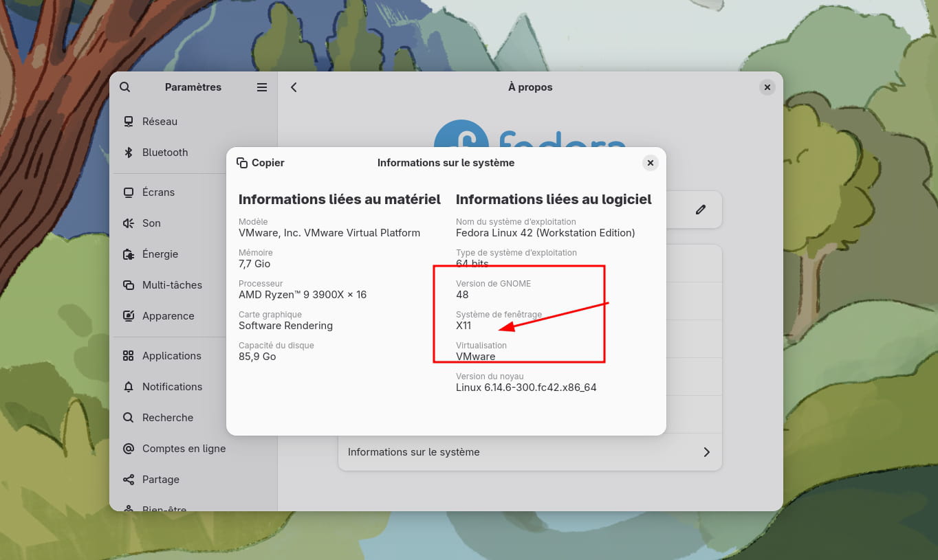The width and height of the screenshot is (938, 560).
Task: Close the Paramètres window
Action: click(767, 87)
